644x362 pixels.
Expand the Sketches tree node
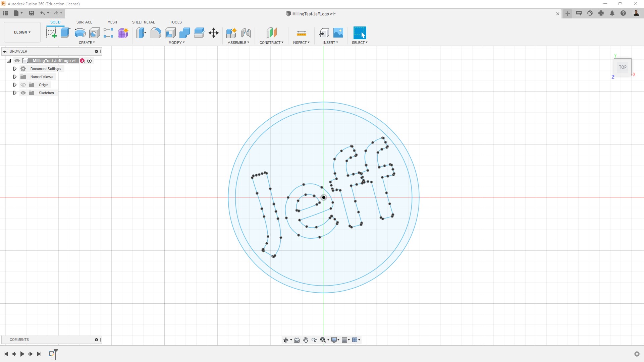tap(15, 93)
